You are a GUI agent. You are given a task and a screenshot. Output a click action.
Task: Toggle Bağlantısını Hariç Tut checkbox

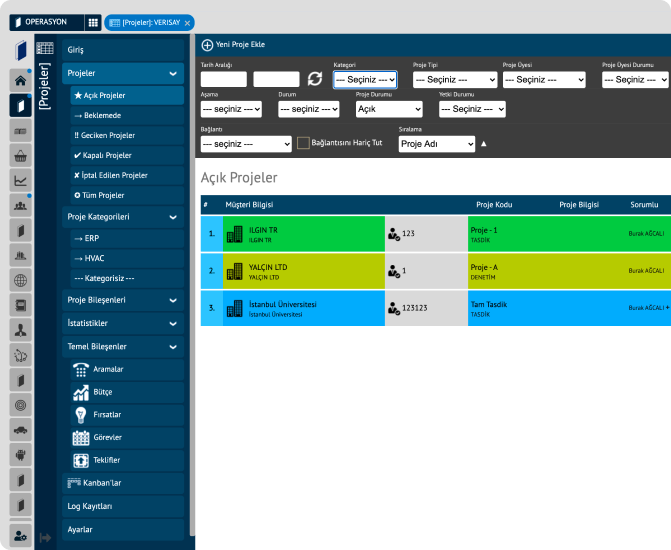click(x=303, y=143)
